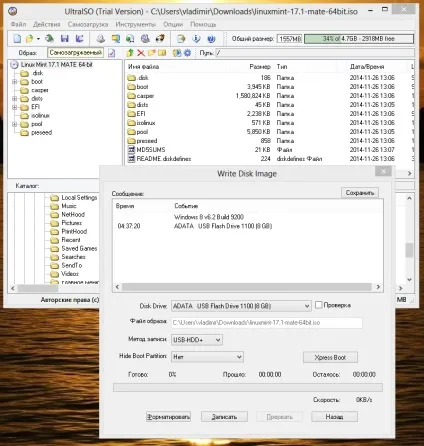Image resolution: width=424 pixels, height=446 pixels.
Task: Select the ADATA USB Flash Drive log entry
Action: tap(223, 226)
